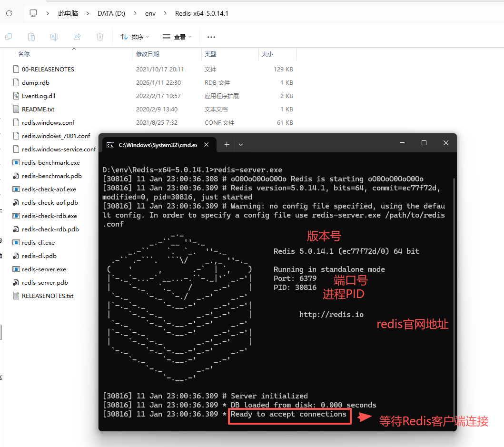Click the delete trash icon in toolbar
This screenshot has width=504, height=447.
[x=100, y=37]
